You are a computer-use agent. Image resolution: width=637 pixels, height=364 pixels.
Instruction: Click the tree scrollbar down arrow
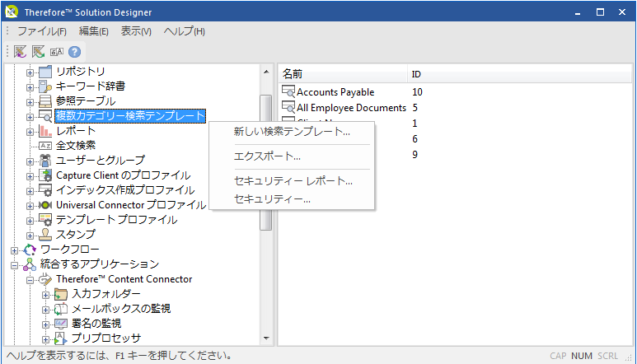pos(265,338)
